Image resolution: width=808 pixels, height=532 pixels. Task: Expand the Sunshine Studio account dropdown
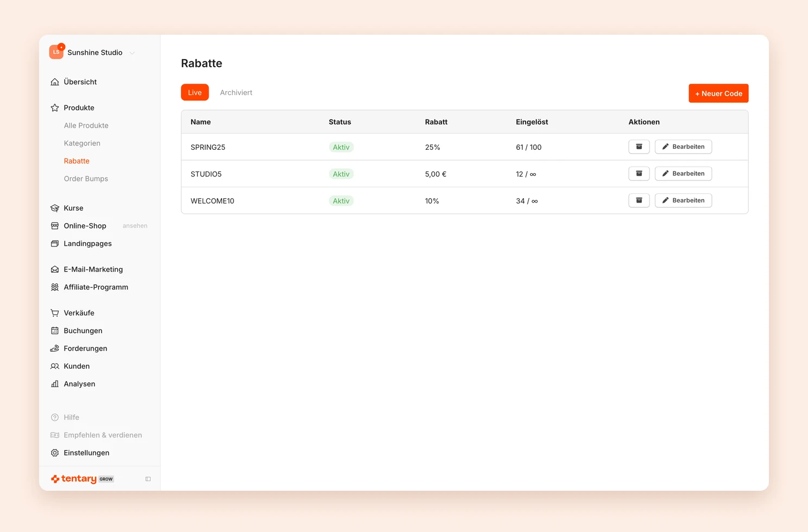(92, 52)
